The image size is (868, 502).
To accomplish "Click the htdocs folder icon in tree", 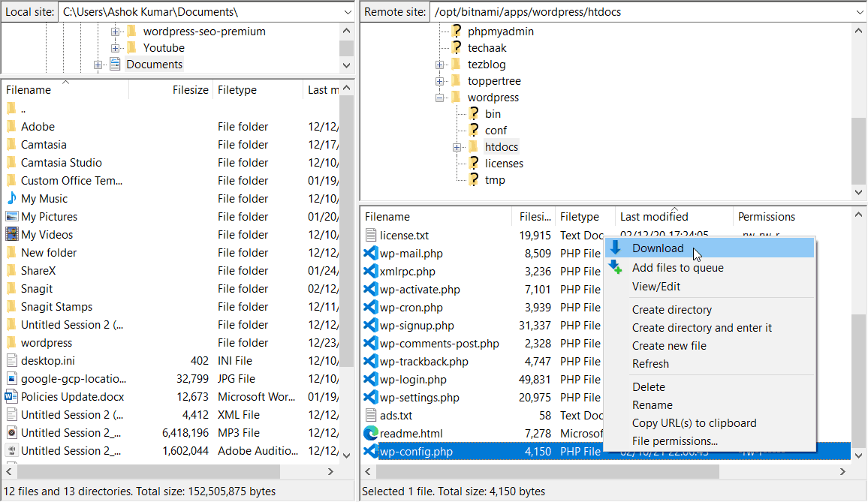I will pos(473,146).
